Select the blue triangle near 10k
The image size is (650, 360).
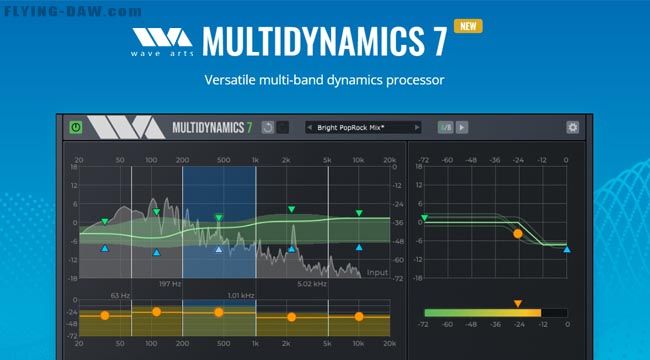coord(359,247)
